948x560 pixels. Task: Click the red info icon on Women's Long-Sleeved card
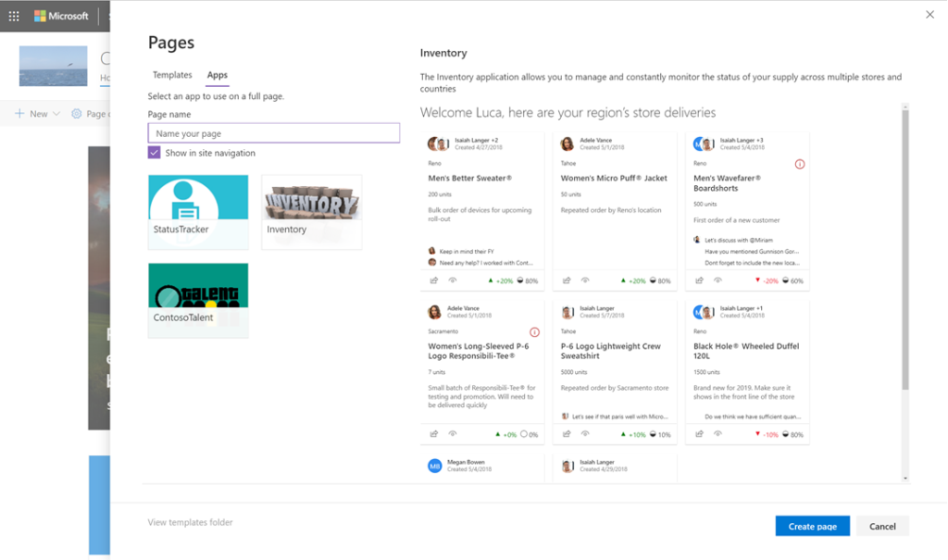pyautogui.click(x=534, y=331)
